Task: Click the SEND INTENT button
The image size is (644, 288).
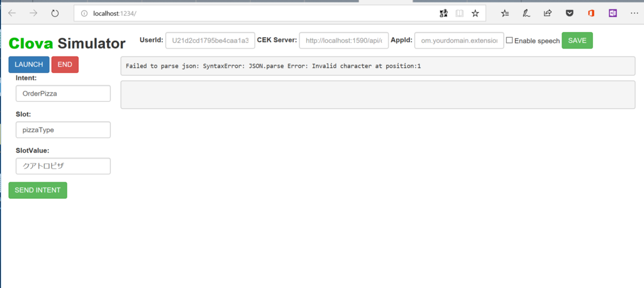Action: click(38, 191)
